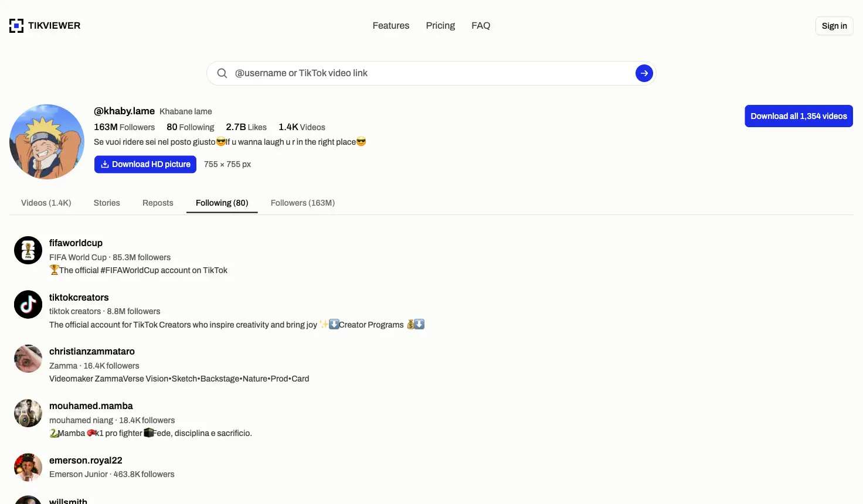Open the mouhamed.mamba username link
The height and width of the screenshot is (504, 863).
pos(91,406)
